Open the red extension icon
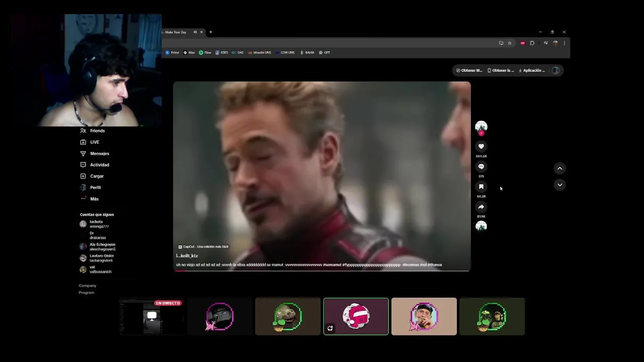Screen dimensions: 644x362 click(x=523, y=43)
